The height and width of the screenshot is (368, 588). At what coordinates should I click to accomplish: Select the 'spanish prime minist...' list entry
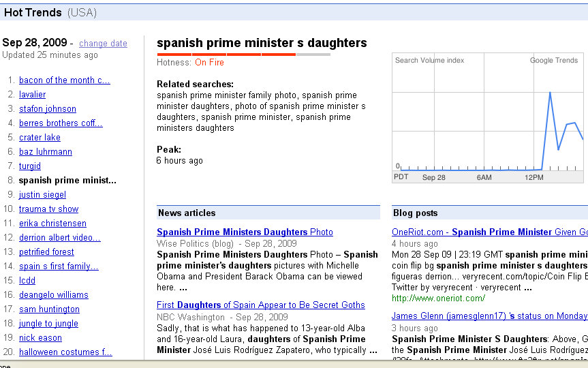tap(67, 181)
